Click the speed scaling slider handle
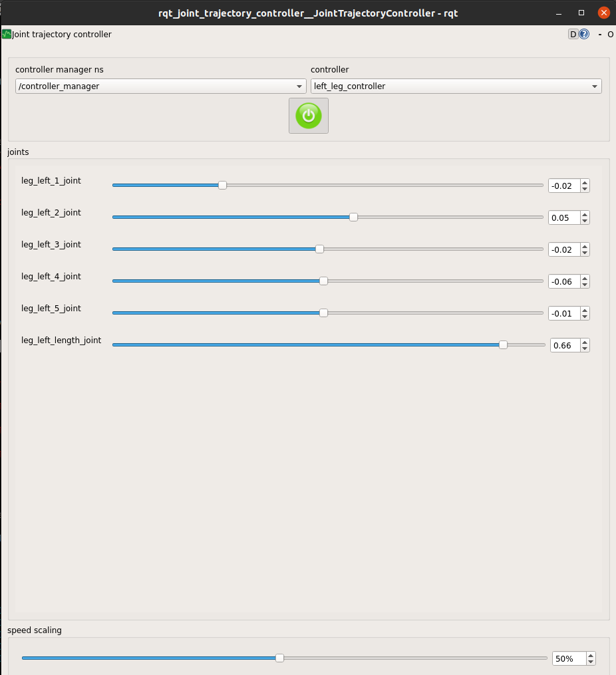616x675 pixels. [279, 658]
